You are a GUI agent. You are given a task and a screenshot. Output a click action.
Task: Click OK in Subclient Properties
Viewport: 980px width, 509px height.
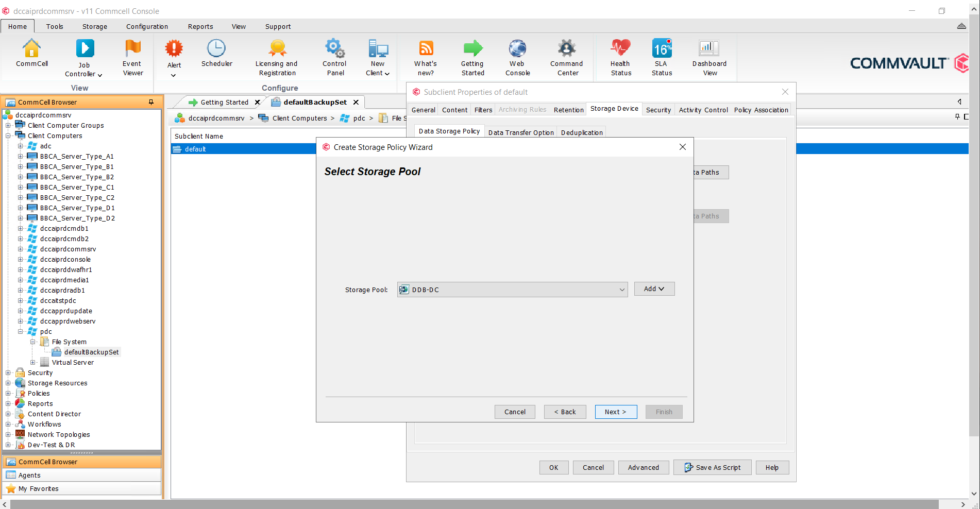point(554,467)
